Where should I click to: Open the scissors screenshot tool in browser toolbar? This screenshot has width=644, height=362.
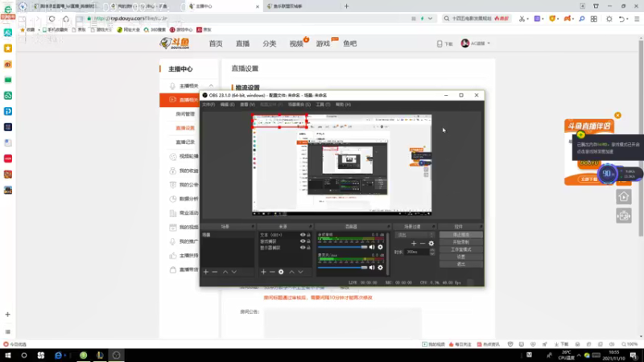522,19
